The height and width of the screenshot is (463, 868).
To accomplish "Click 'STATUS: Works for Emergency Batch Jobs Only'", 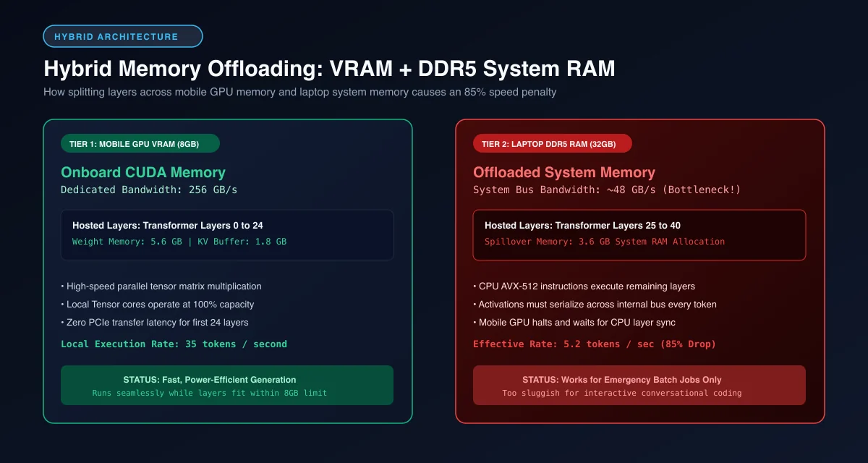I will click(x=622, y=380).
